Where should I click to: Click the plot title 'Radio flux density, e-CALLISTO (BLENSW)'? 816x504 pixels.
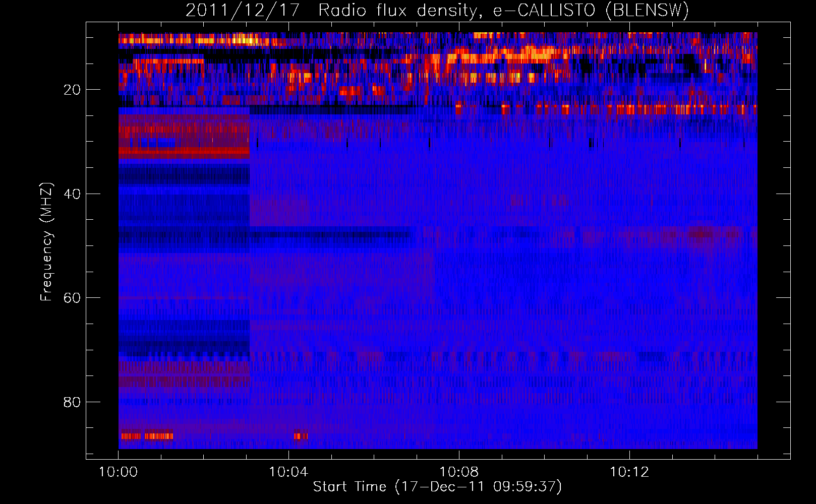[503, 11]
